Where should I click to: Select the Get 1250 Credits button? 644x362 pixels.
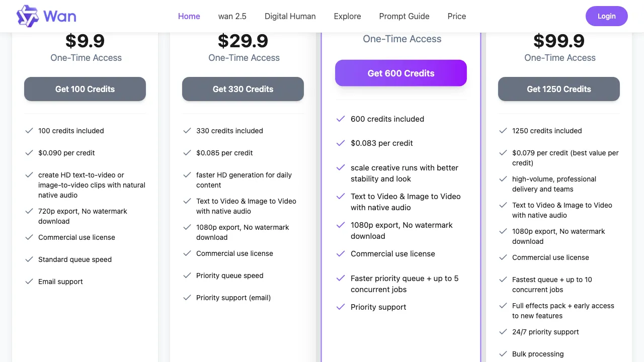559,89
